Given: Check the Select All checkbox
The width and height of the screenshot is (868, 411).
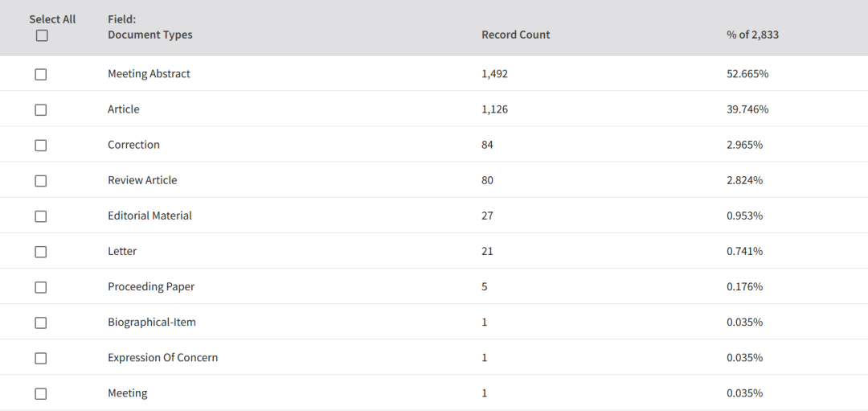Looking at the screenshot, I should [42, 35].
